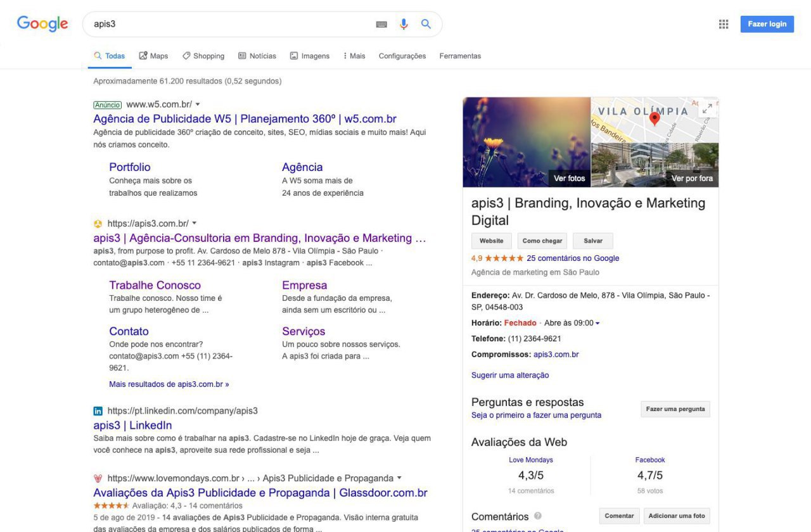The width and height of the screenshot is (811, 532).
Task: Start voice search with the microphone icon
Action: (404, 24)
